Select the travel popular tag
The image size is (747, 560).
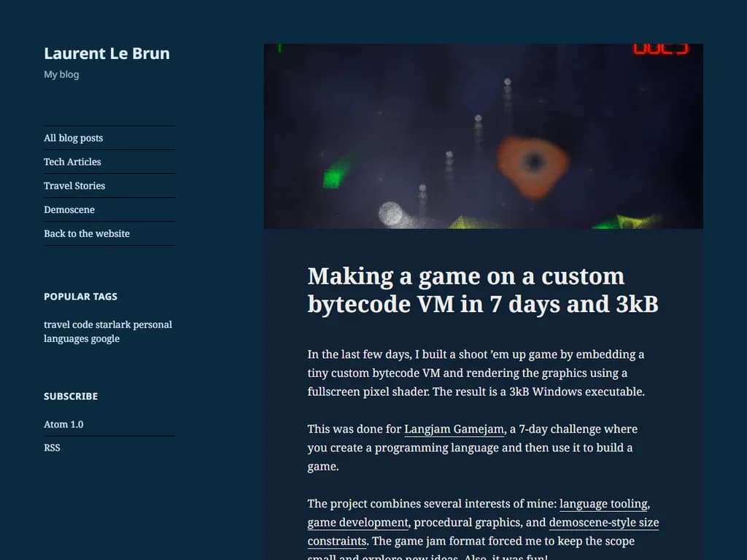point(57,324)
